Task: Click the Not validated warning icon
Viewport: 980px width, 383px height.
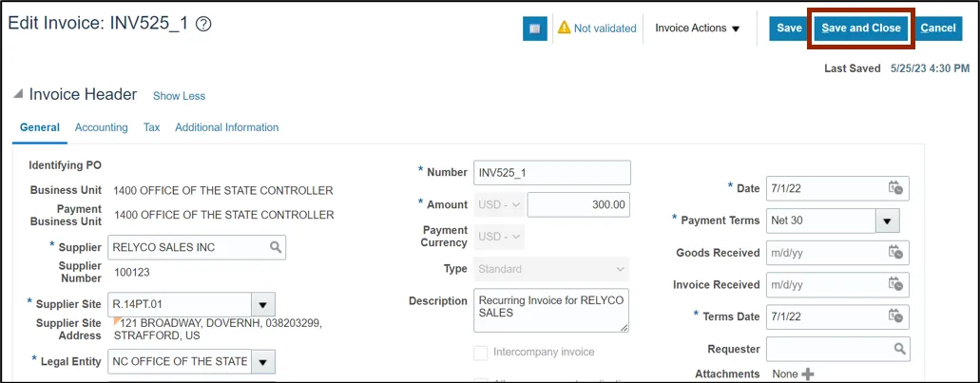Action: point(564,28)
